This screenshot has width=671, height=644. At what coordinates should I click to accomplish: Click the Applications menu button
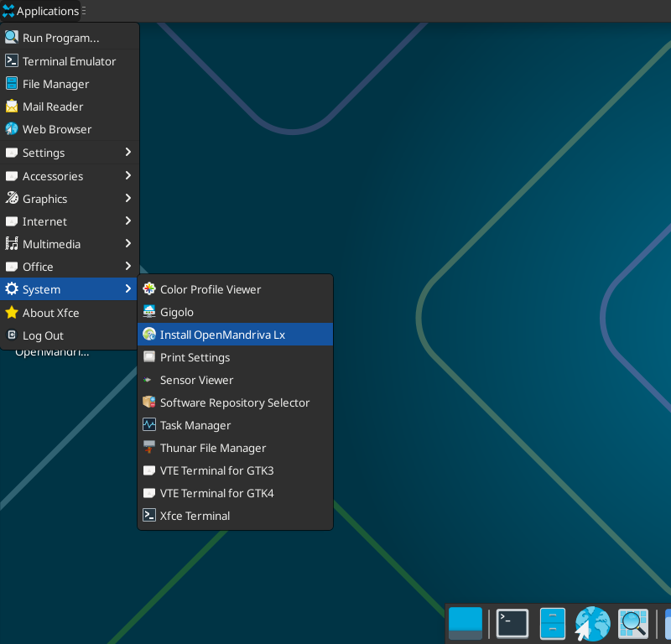tap(40, 11)
